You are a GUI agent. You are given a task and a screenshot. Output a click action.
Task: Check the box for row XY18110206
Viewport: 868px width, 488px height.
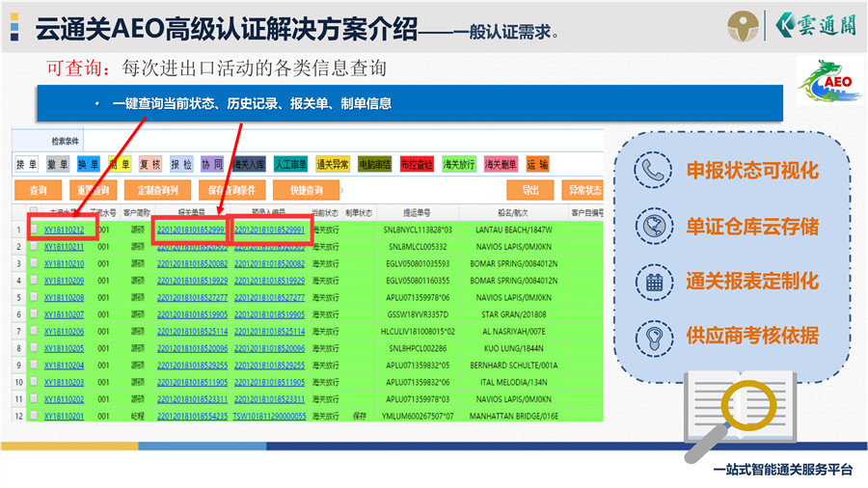(34, 331)
